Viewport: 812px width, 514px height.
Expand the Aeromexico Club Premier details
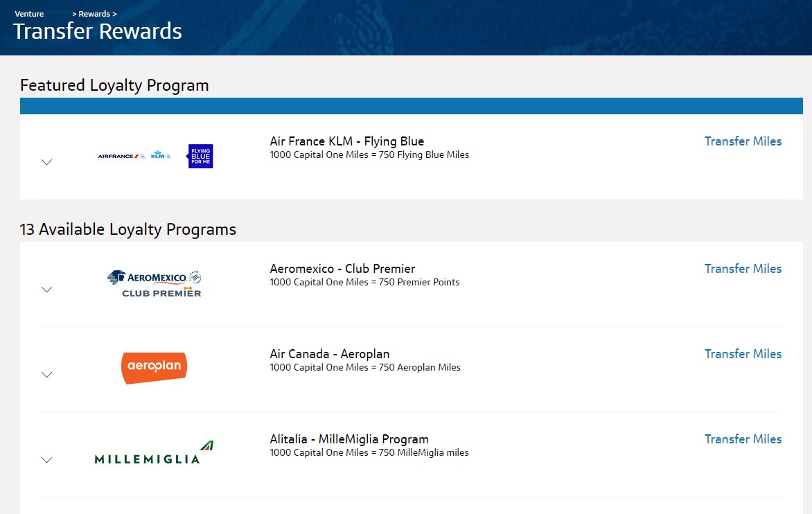[46, 290]
